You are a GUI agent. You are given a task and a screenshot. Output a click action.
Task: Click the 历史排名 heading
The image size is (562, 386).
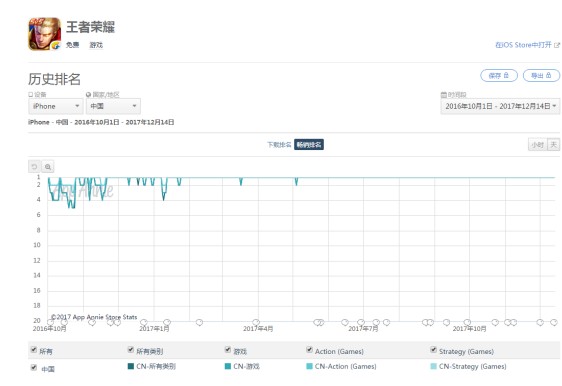click(54, 79)
